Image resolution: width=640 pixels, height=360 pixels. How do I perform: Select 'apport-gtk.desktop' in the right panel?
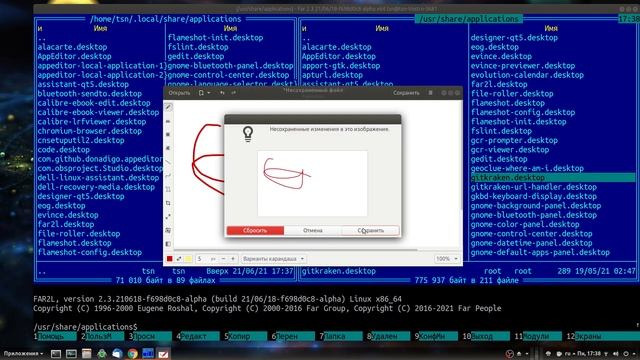pyautogui.click(x=341, y=66)
